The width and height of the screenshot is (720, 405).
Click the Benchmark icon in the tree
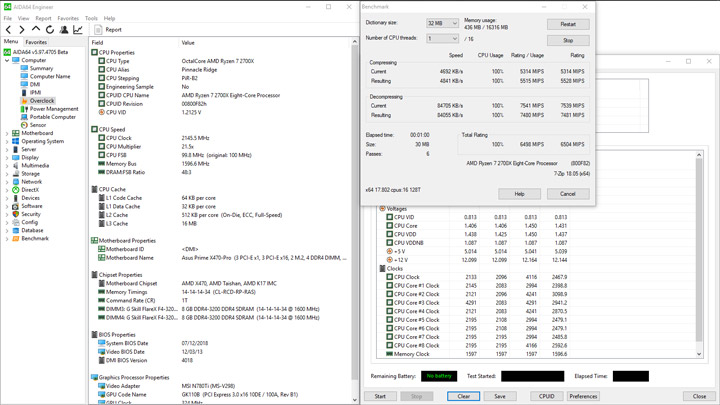click(x=16, y=239)
